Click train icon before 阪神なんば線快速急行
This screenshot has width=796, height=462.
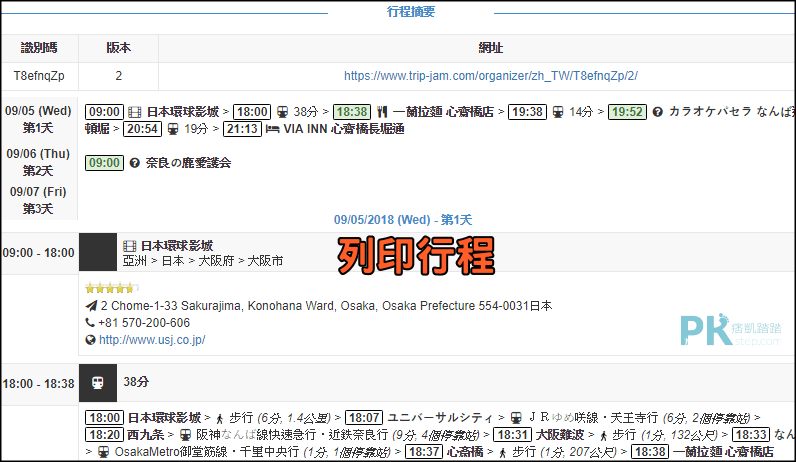[x=186, y=435]
